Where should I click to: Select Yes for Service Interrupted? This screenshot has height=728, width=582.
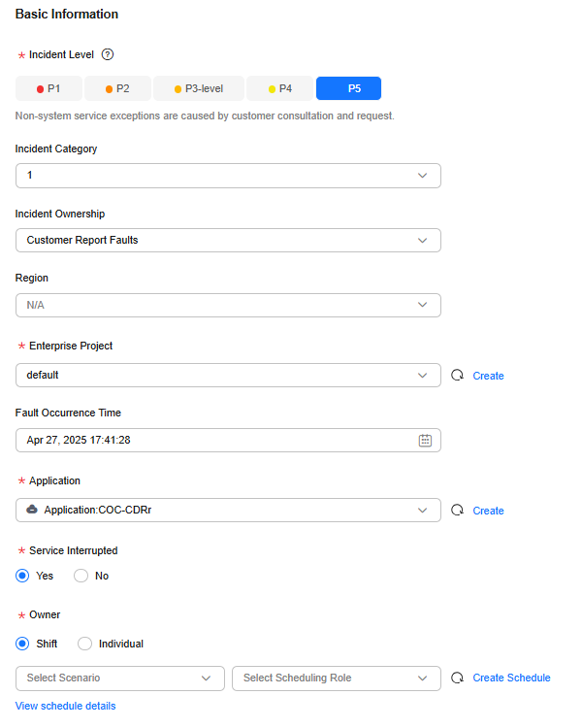pyautogui.click(x=23, y=576)
